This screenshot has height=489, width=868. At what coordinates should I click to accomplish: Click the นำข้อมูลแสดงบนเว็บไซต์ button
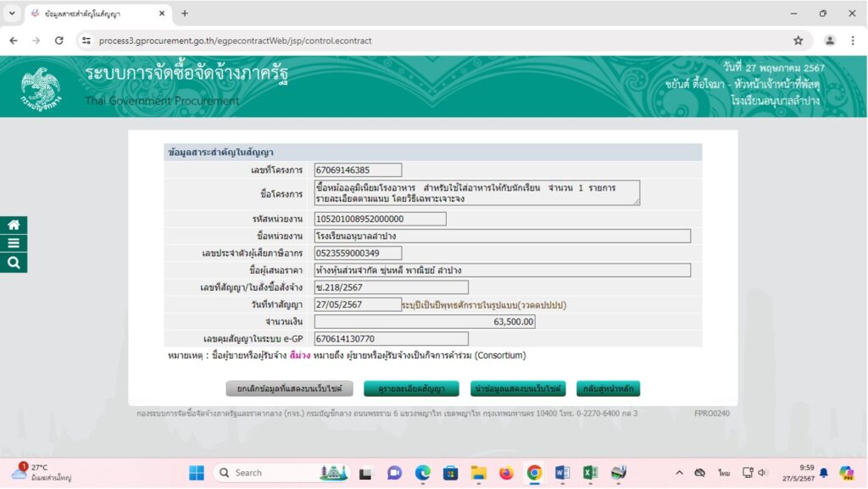point(518,389)
